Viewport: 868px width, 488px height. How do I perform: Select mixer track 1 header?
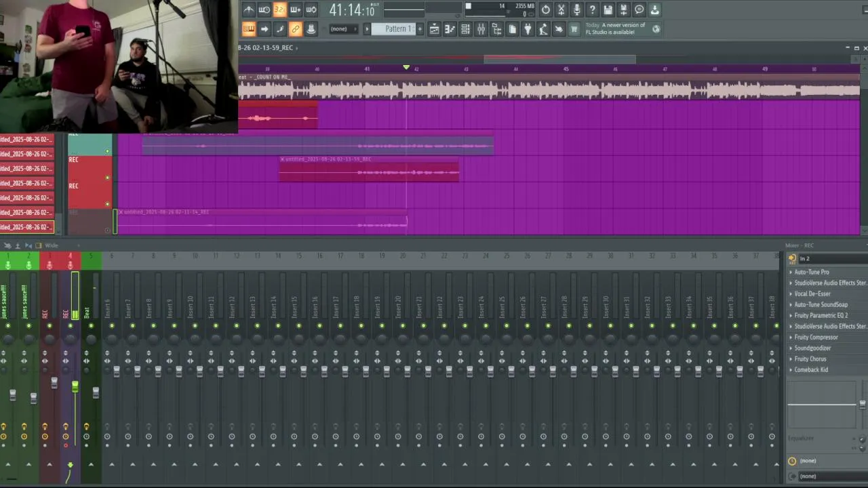click(x=8, y=261)
